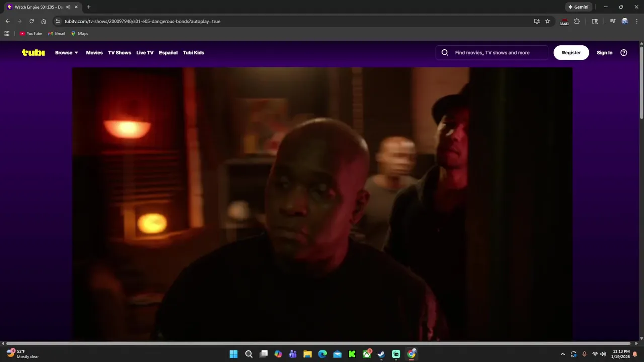Open the Chrome apps grid icon
This screenshot has width=644, height=362.
click(7, 34)
